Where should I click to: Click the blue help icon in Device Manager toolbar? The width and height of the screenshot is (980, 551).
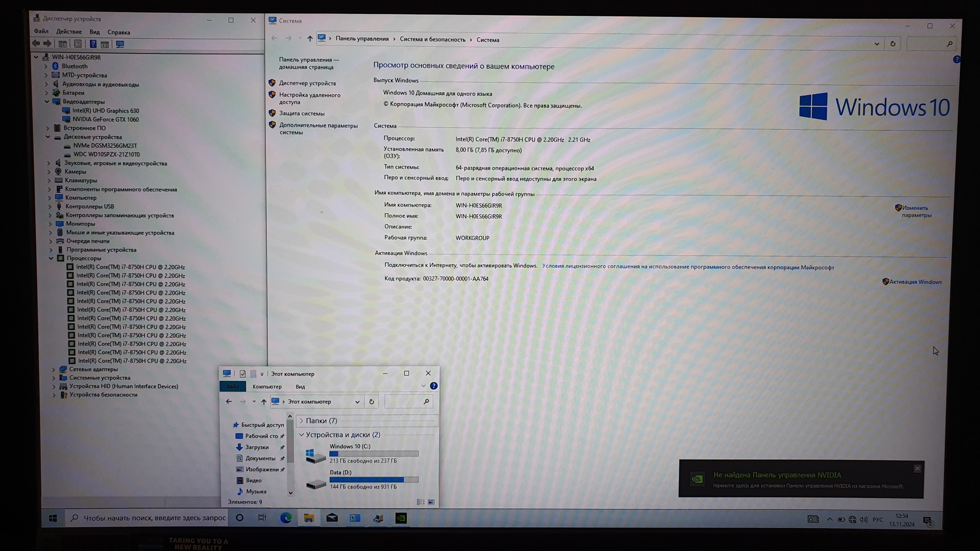[93, 44]
